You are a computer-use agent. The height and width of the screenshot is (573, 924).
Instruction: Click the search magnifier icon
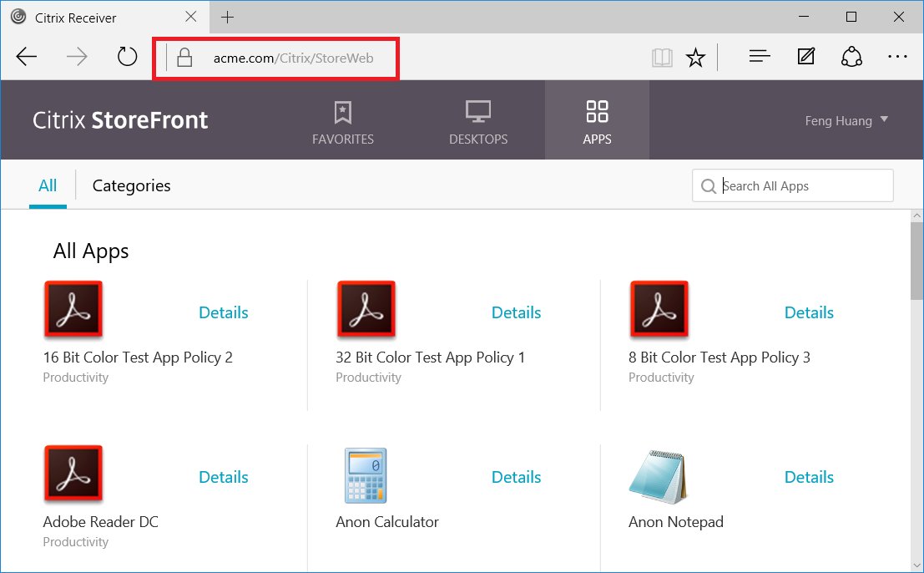click(x=709, y=185)
